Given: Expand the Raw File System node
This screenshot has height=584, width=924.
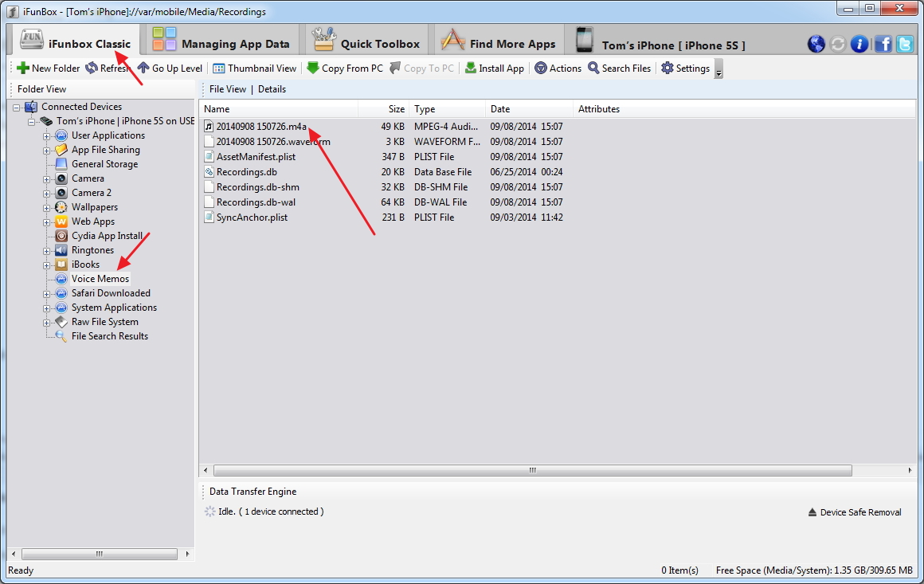Looking at the screenshot, I should 47,322.
